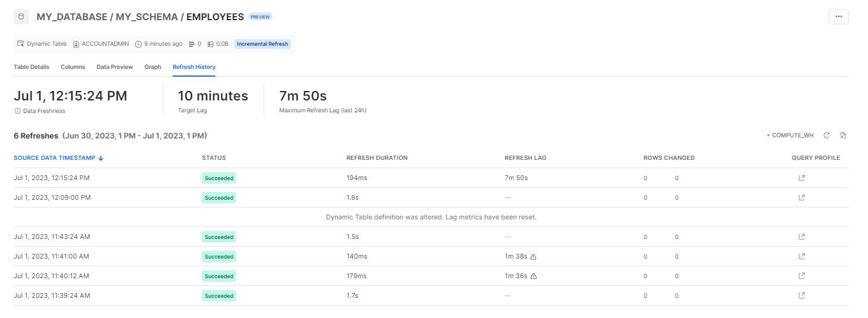
Task: Open query profile for 12:09:00 PM refresh
Action: pyautogui.click(x=801, y=197)
